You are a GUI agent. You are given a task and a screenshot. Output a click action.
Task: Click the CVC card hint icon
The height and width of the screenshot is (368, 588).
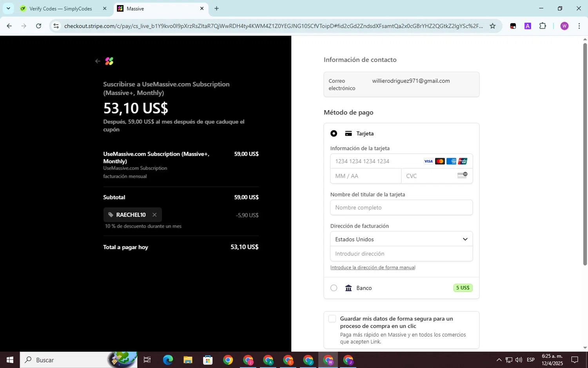[x=463, y=175]
